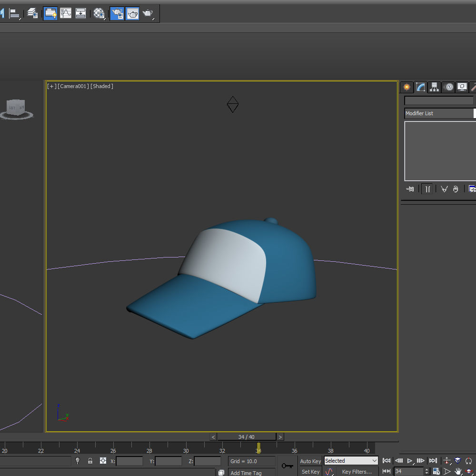
Task: Open the Material Editor
Action: click(99, 13)
